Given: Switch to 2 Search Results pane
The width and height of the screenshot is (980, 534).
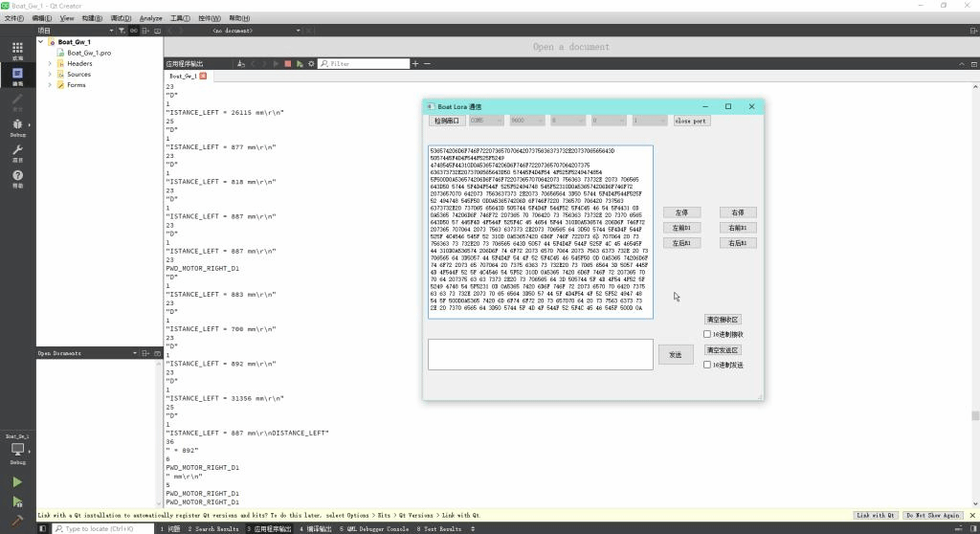Looking at the screenshot, I should 213,529.
